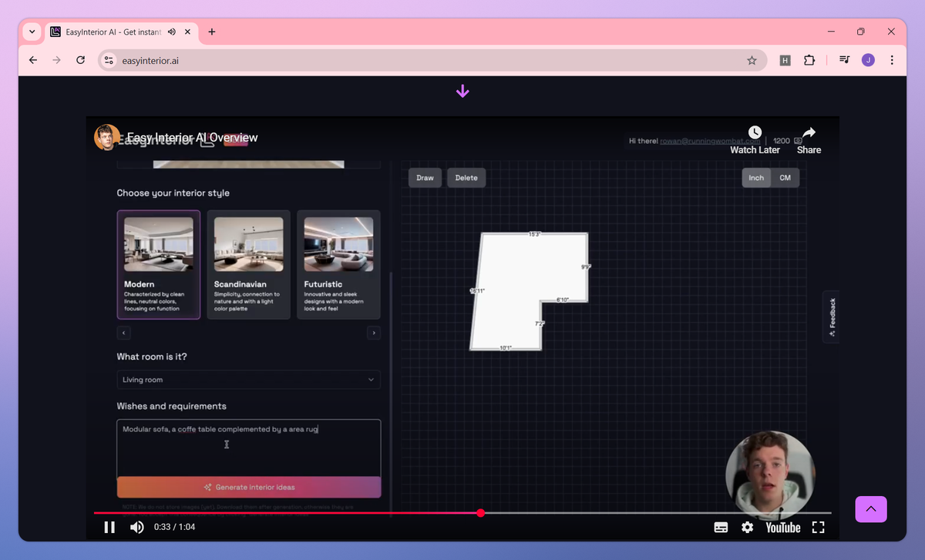925x560 pixels.
Task: Open the Feedback side tab
Action: pos(832,318)
